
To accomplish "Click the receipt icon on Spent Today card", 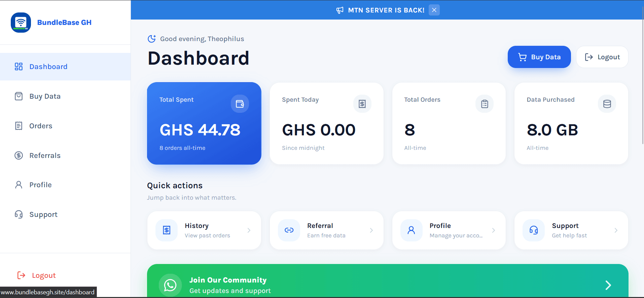I will pos(362,104).
